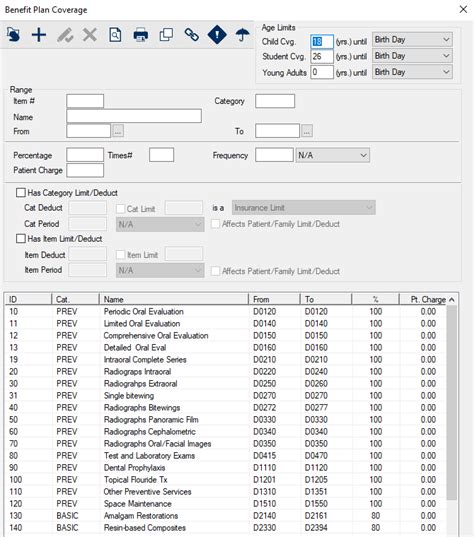This screenshot has height=537, width=474.
Task: Open print preview magnifier page icon
Action: [115, 35]
